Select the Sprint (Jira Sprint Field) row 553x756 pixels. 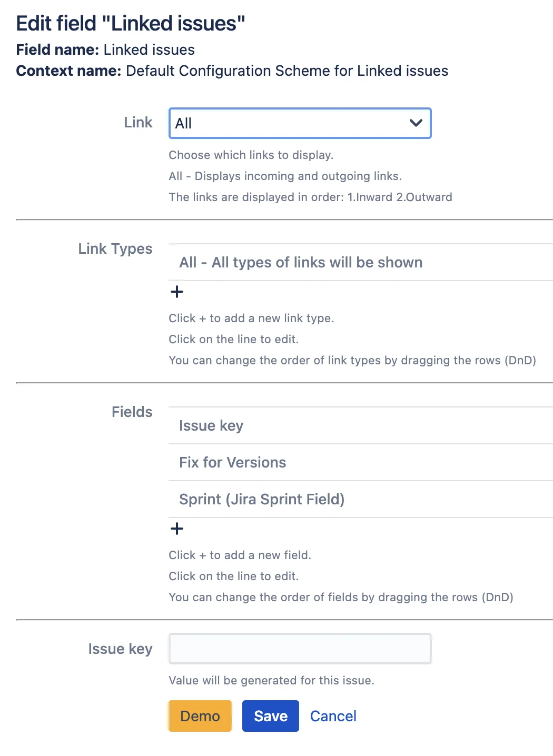pos(361,499)
